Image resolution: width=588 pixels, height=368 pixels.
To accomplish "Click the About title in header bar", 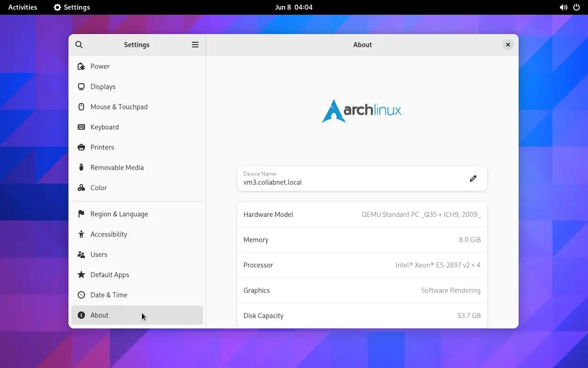I will point(362,45).
